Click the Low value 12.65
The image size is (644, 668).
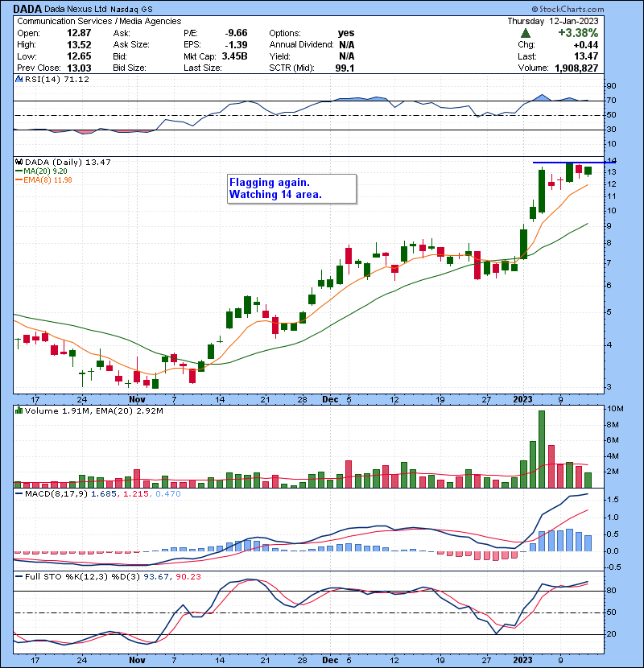coord(79,56)
